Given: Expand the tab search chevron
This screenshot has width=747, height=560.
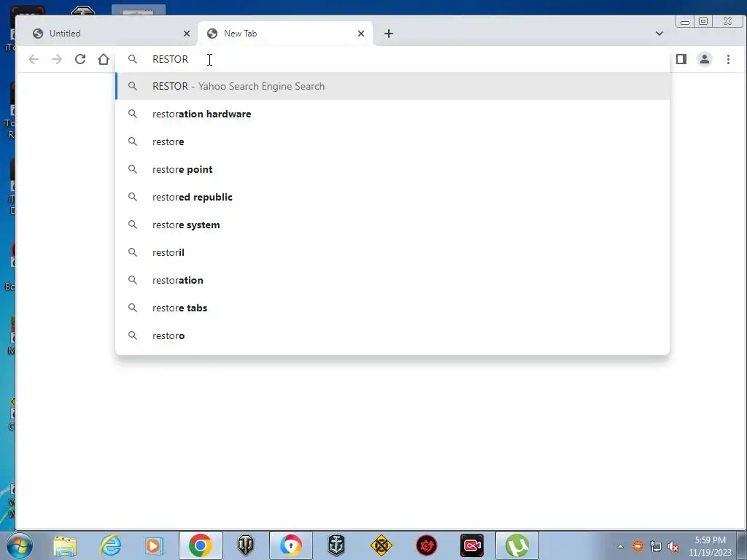Looking at the screenshot, I should (x=659, y=34).
